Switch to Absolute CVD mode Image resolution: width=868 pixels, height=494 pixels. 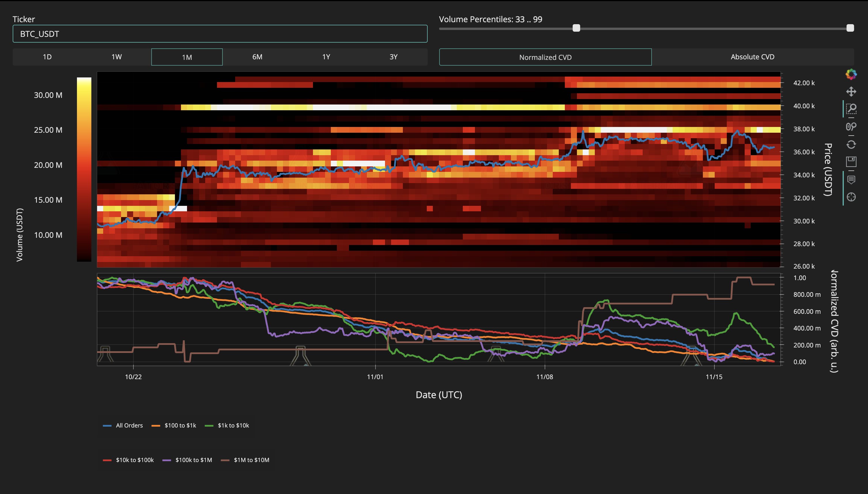[x=752, y=57]
